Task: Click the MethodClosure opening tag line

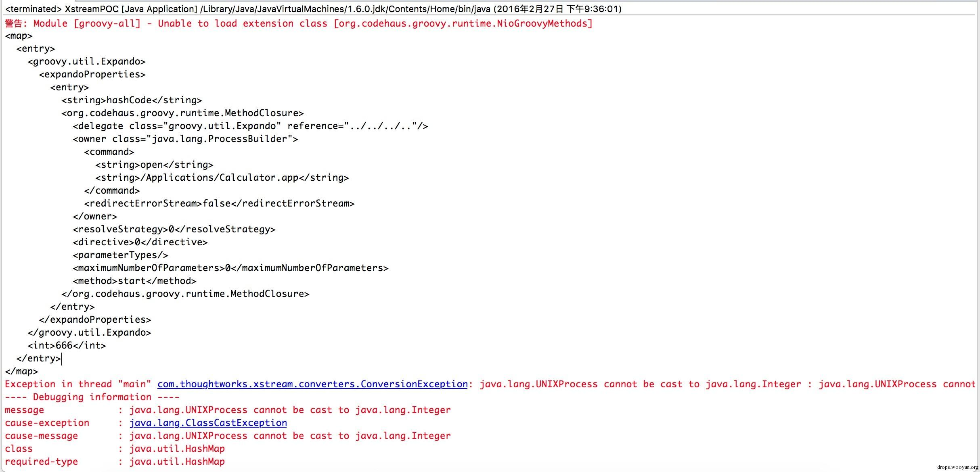Action: 182,113
